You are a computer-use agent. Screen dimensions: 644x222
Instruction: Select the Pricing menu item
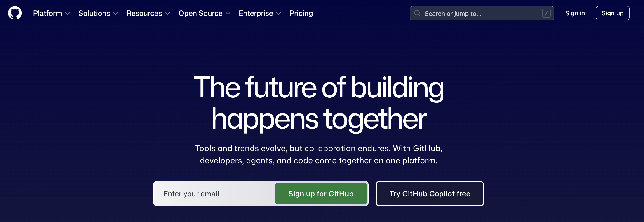301,13
